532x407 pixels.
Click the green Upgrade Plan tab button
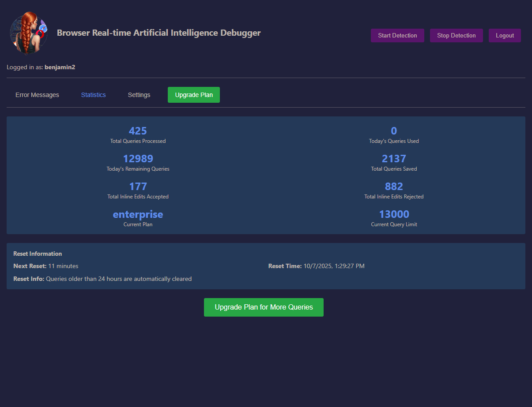pyautogui.click(x=194, y=95)
